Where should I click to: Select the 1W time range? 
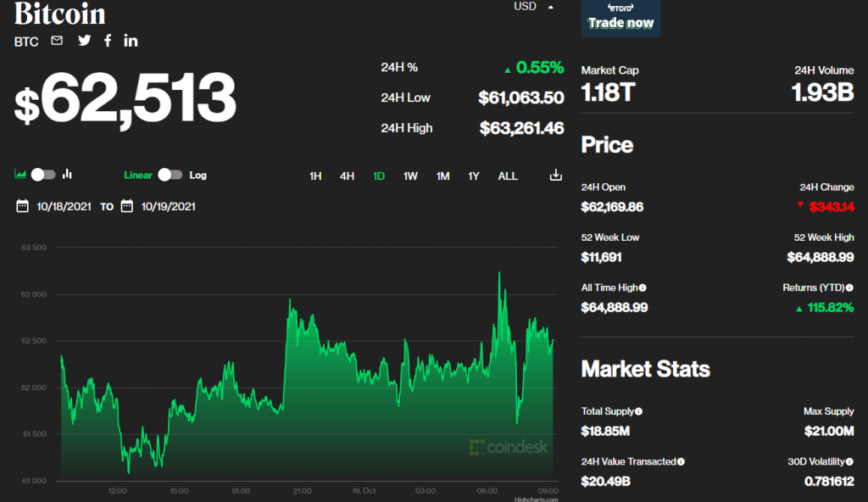[x=410, y=176]
